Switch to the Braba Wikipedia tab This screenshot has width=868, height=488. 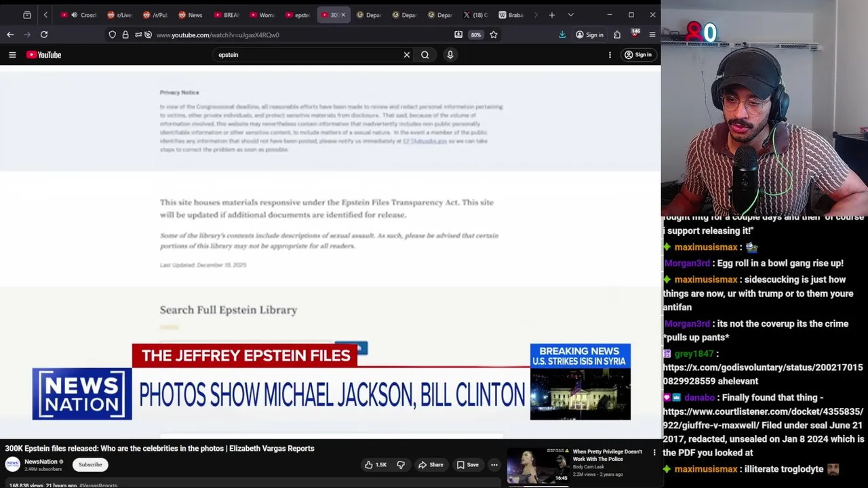pyautogui.click(x=511, y=15)
